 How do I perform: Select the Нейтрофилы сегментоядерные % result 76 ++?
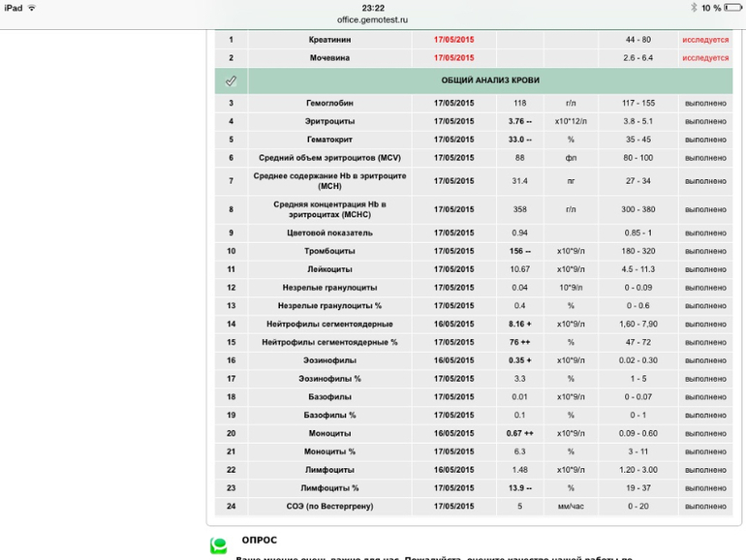520,342
